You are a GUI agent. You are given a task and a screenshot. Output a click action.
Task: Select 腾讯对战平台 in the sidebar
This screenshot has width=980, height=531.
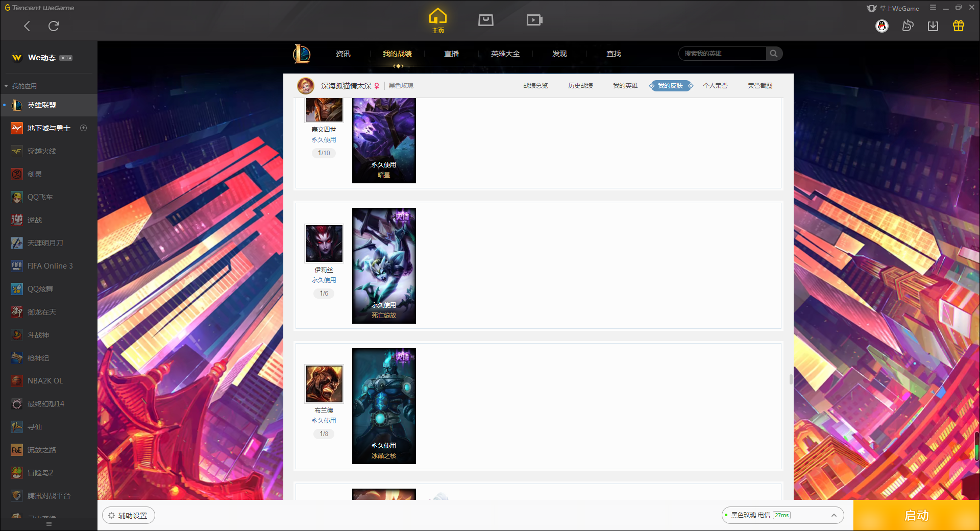(x=48, y=496)
